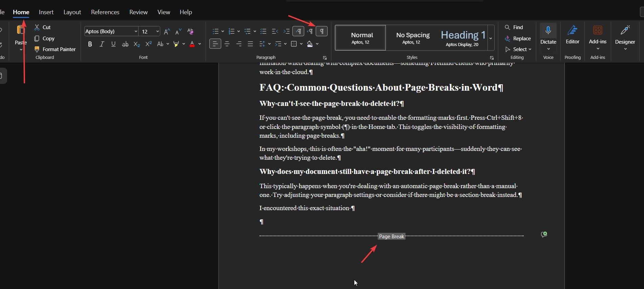Image resolution: width=644 pixels, height=289 pixels.
Task: Open the Insert ribbon tab
Action: click(46, 12)
